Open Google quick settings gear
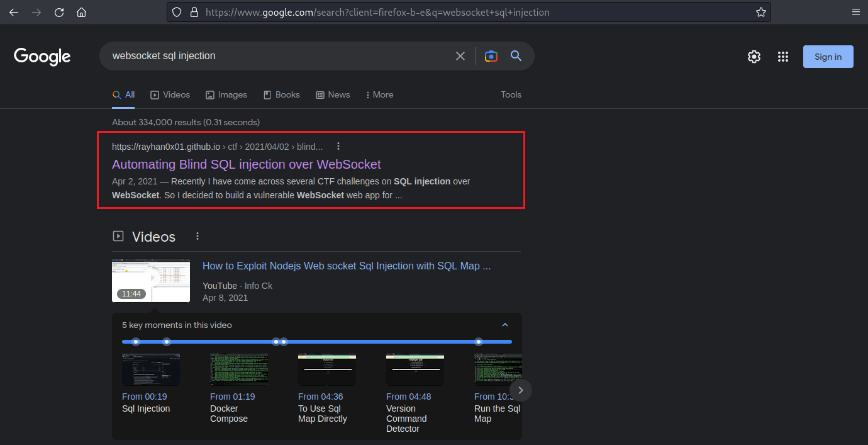The width and height of the screenshot is (868, 445). click(754, 57)
